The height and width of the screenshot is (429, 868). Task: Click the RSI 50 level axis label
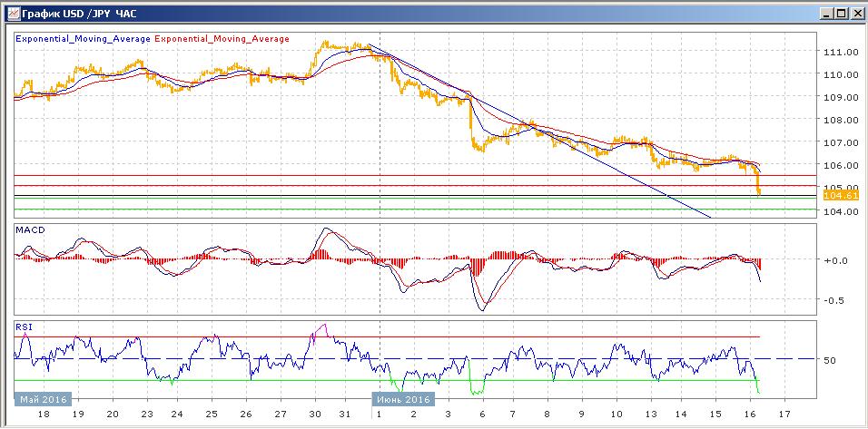point(829,360)
